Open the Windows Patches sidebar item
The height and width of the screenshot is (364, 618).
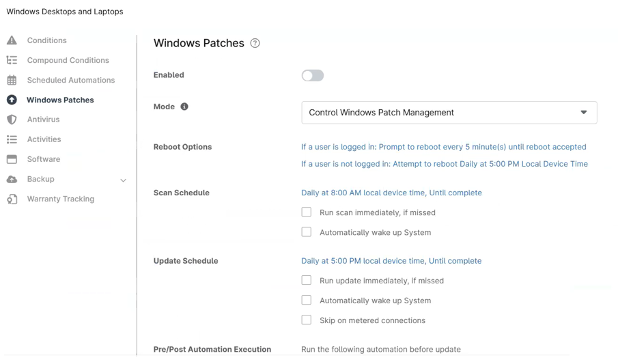(60, 100)
